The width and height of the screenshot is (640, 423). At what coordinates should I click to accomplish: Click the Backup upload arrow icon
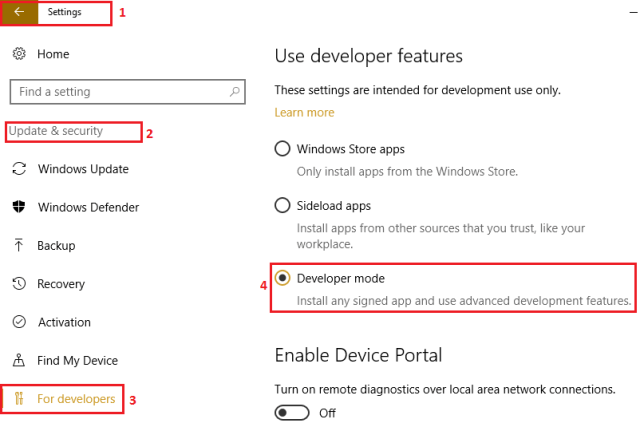(18, 245)
